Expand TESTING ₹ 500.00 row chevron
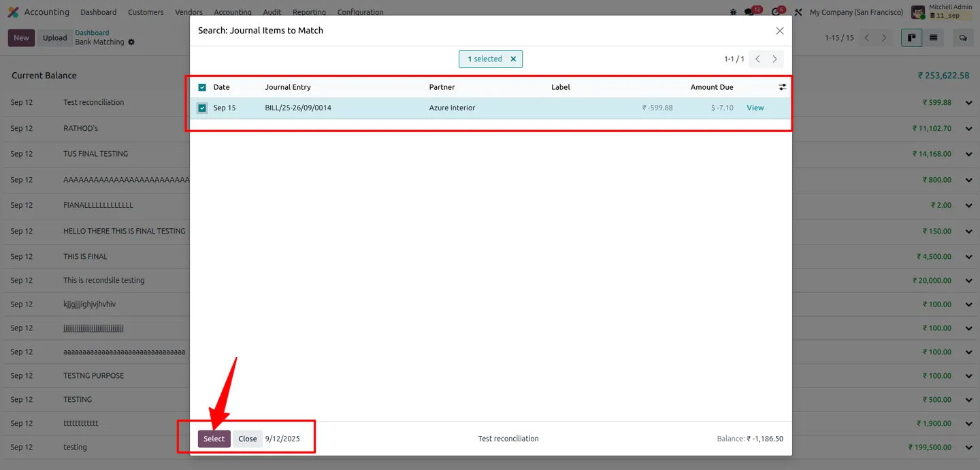The width and height of the screenshot is (980, 470). 968,400
